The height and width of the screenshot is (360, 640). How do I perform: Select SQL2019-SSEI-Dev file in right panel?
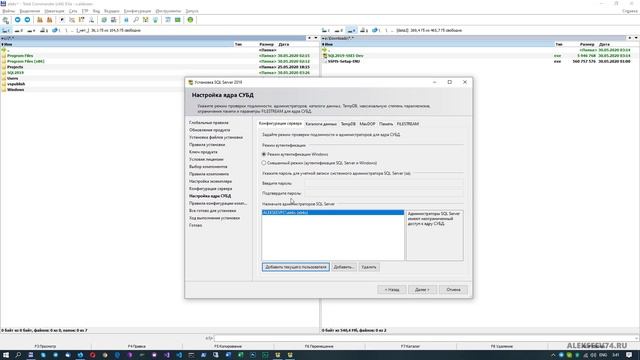point(345,56)
